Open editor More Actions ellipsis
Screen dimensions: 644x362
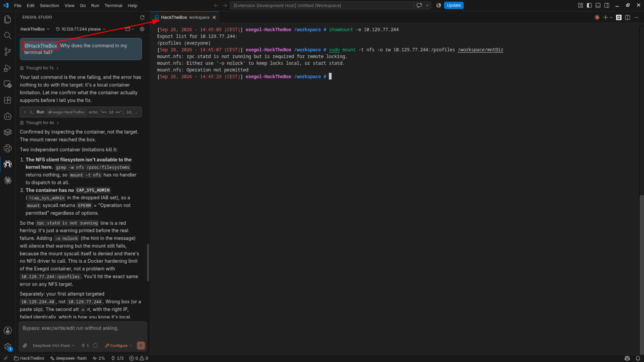point(636,17)
